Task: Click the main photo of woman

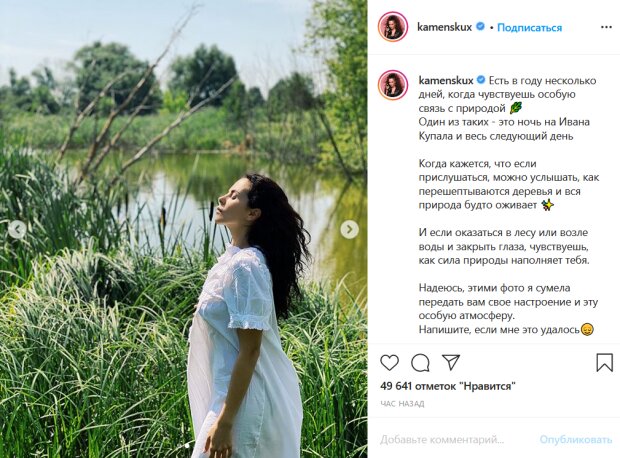Action: pos(183,229)
